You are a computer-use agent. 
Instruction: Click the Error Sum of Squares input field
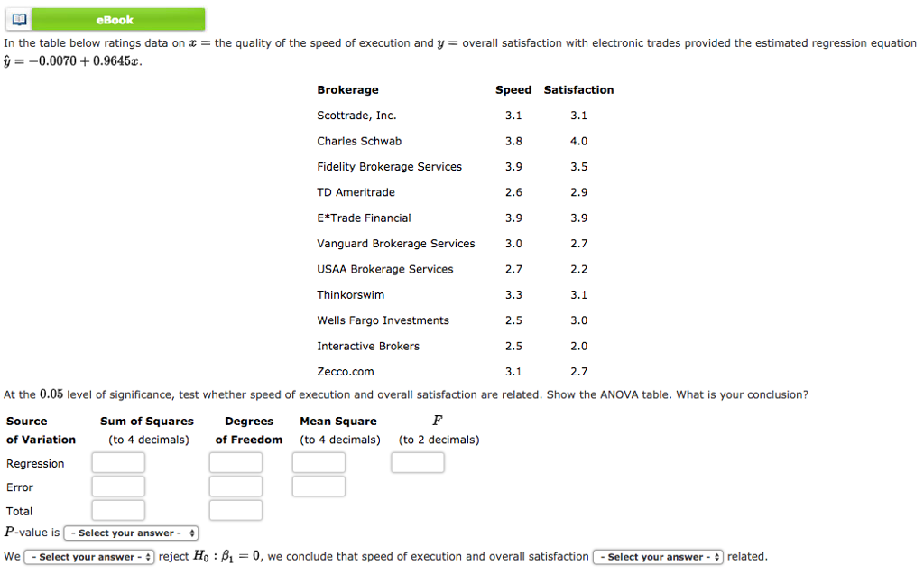117,486
